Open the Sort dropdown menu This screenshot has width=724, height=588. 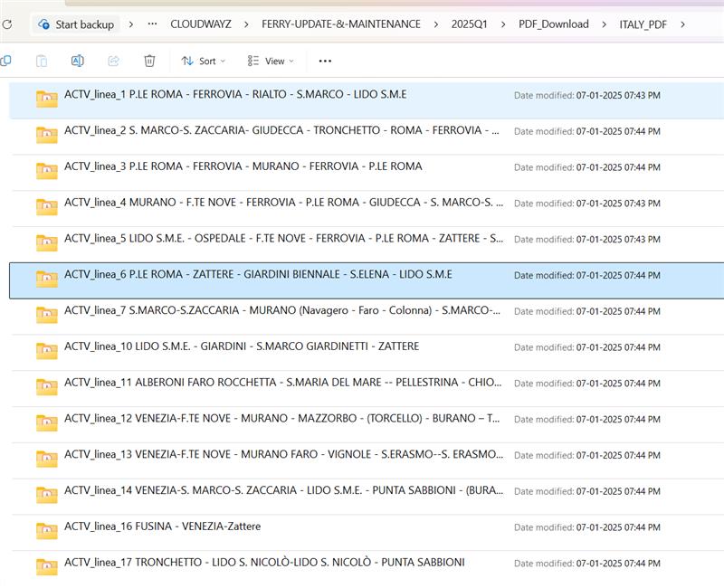(203, 61)
